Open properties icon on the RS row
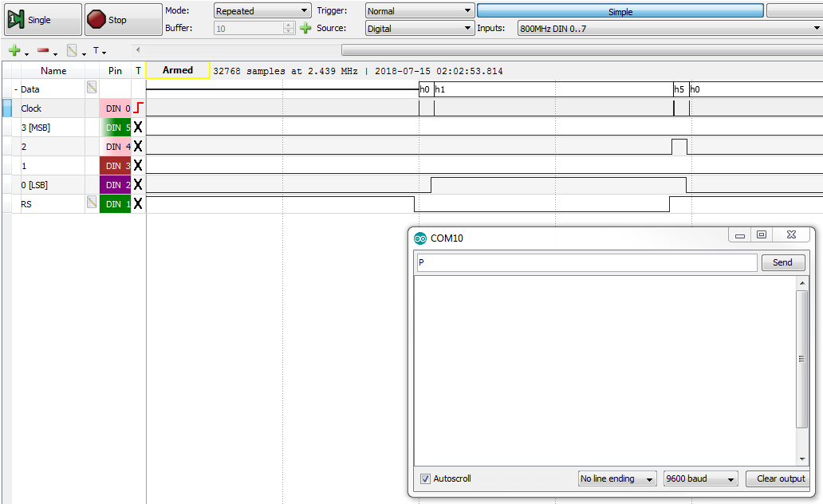 pyautogui.click(x=92, y=202)
